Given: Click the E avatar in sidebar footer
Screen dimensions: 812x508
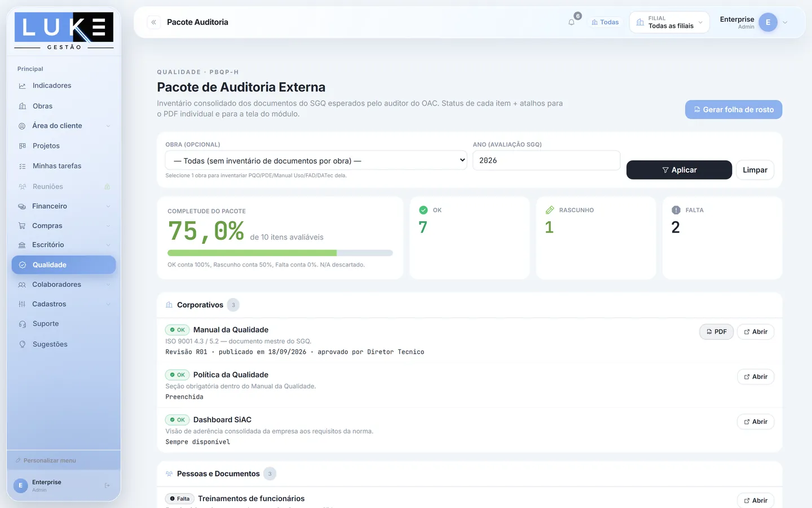Looking at the screenshot, I should pos(20,486).
